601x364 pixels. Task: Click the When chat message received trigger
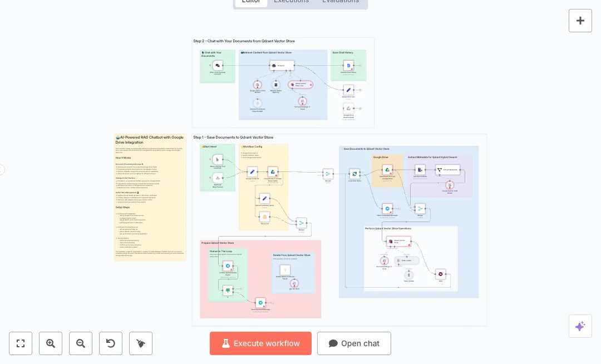click(218, 66)
